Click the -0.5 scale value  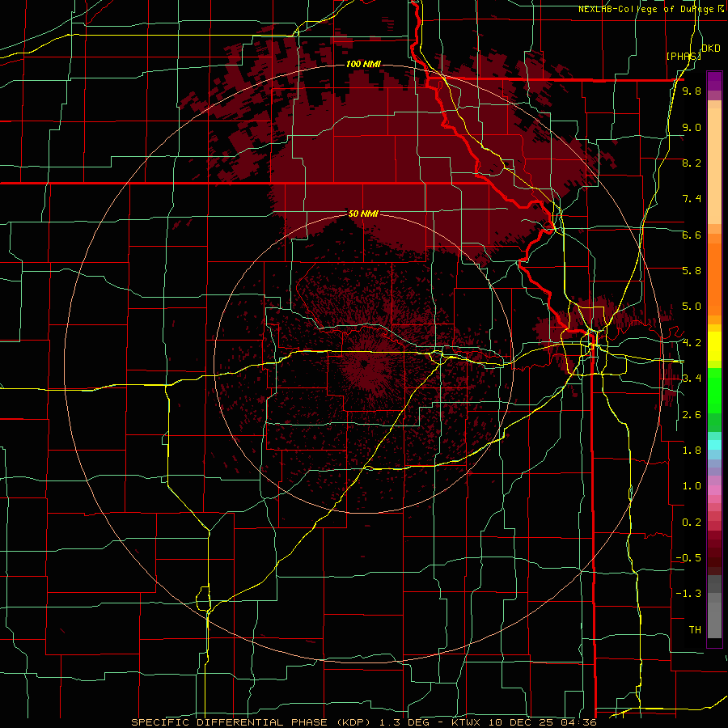tap(688, 558)
